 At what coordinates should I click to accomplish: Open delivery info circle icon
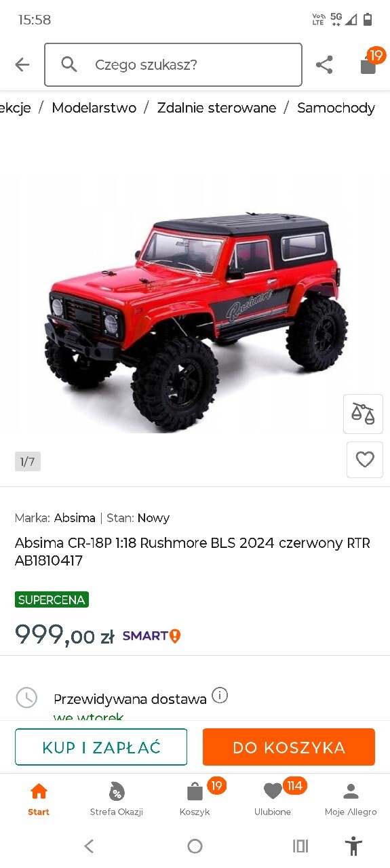[220, 696]
